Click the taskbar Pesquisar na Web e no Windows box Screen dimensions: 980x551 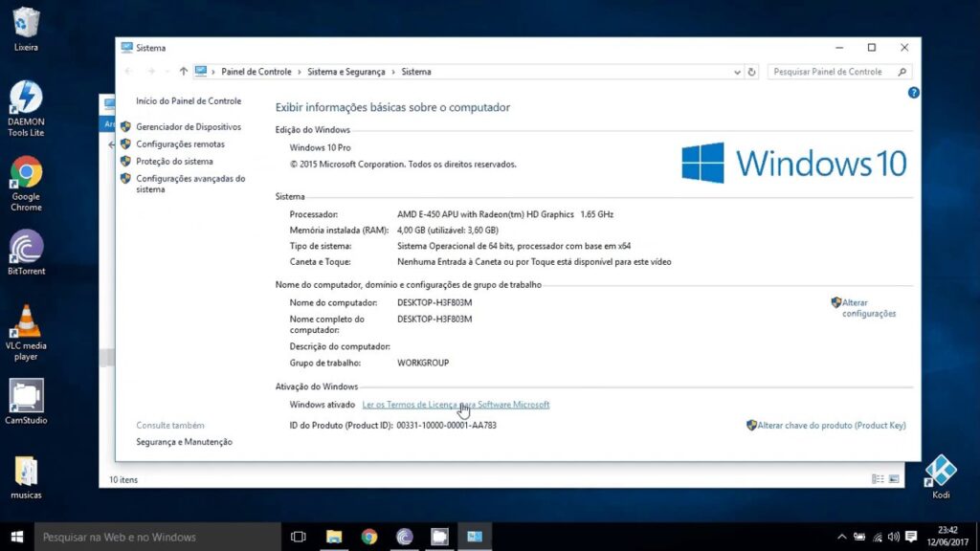pos(158,537)
